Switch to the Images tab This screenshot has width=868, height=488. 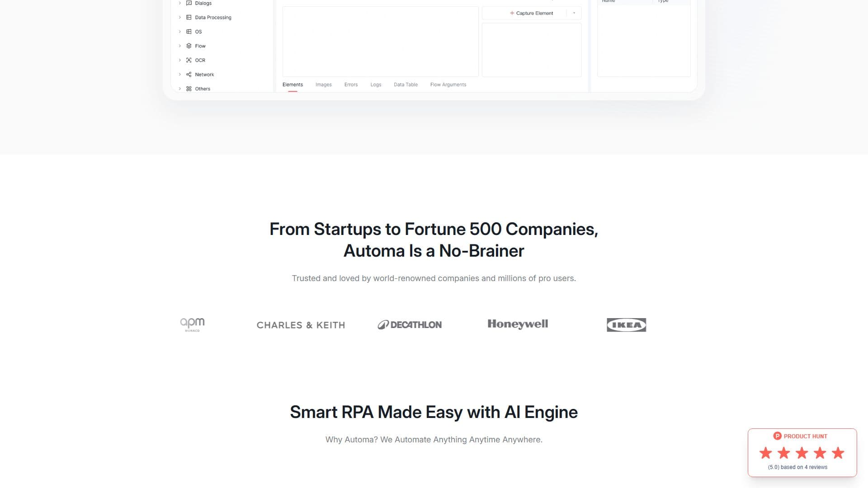coord(324,84)
